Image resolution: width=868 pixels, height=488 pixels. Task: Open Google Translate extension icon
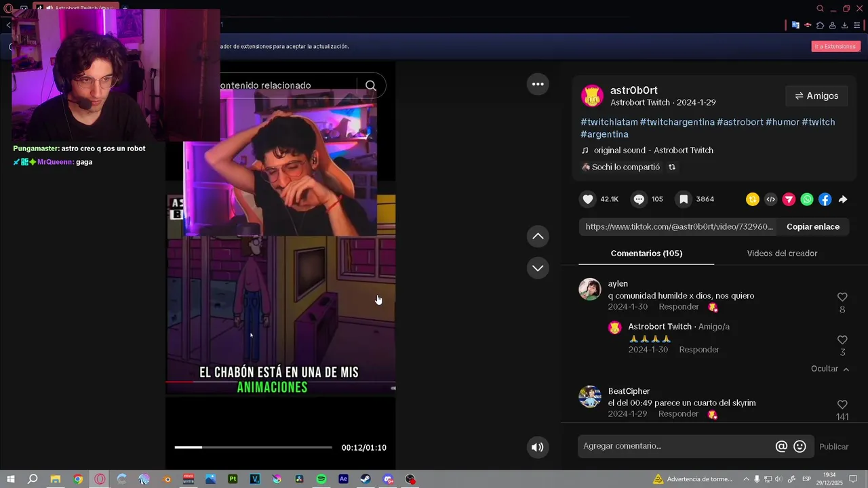[x=795, y=25]
